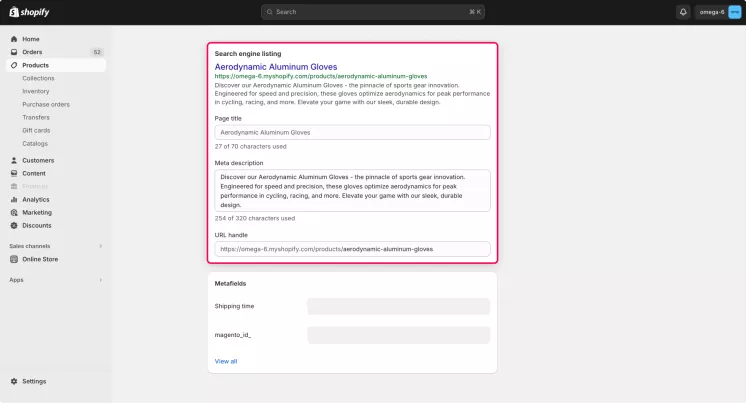Click the top Search bar
The height and width of the screenshot is (403, 746).
coord(373,12)
